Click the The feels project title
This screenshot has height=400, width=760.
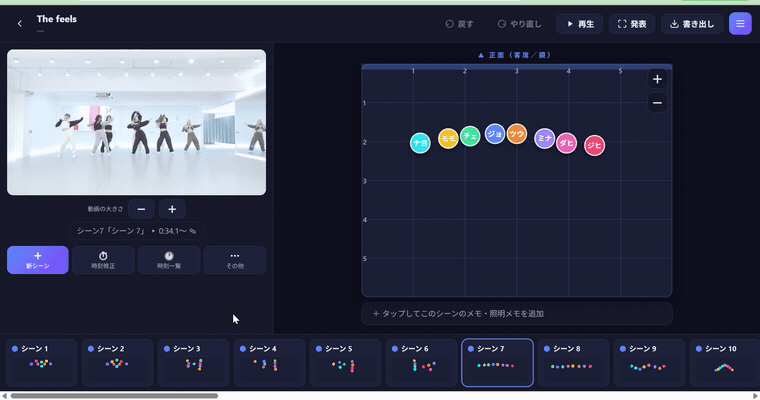[57, 19]
